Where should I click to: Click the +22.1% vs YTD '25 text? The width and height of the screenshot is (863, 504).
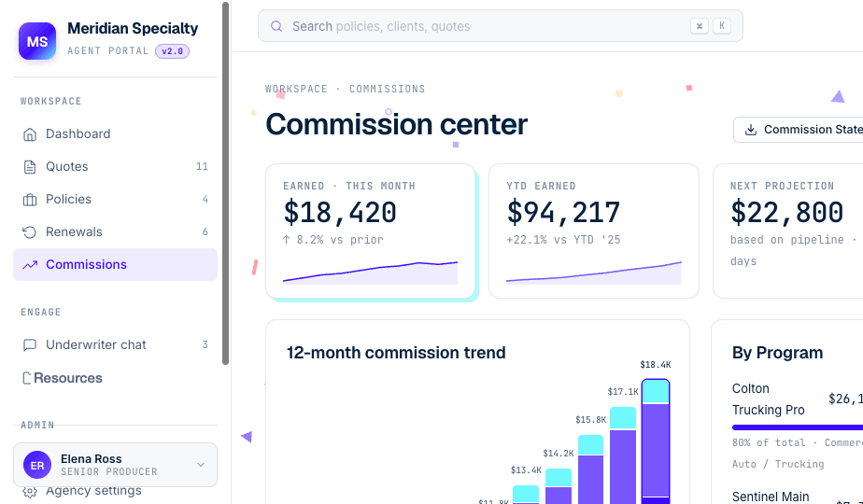point(563,240)
